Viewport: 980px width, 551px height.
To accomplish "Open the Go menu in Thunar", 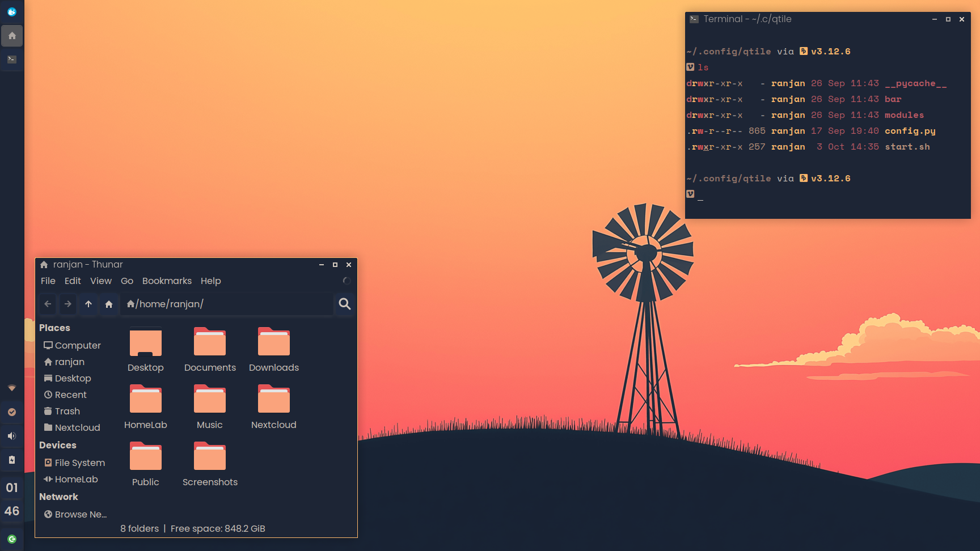I will (126, 281).
